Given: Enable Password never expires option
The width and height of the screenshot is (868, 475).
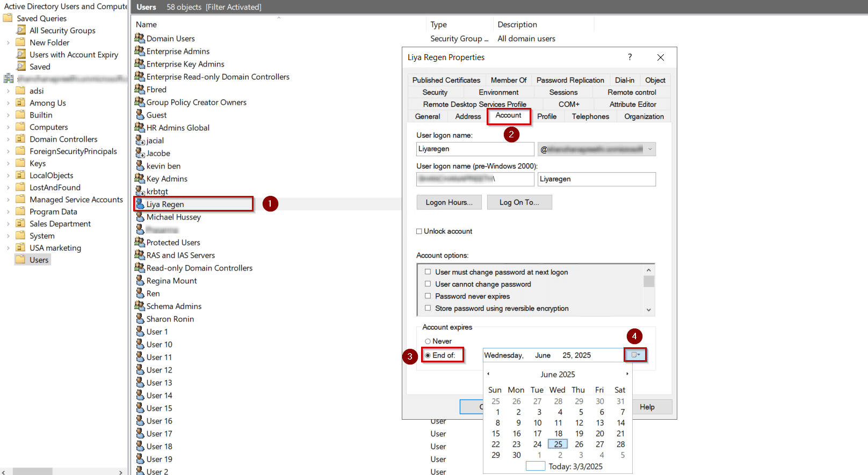Looking at the screenshot, I should coord(428,296).
